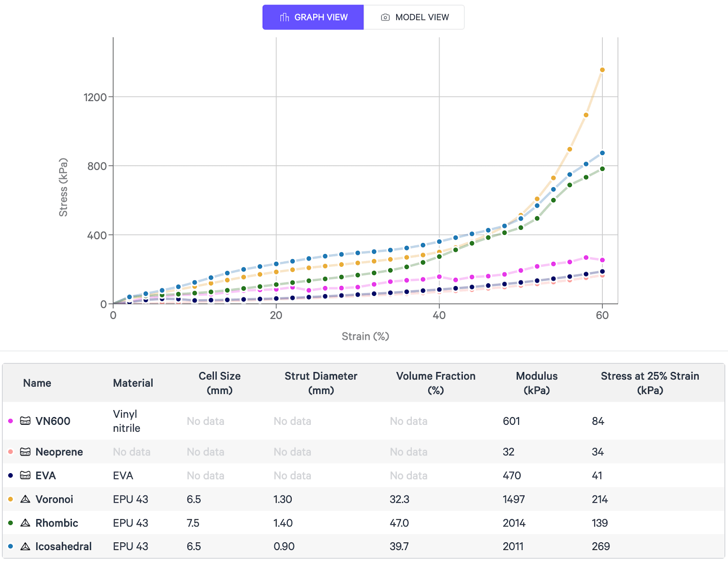Click the blue color dot for Icosahedral
Screen dimensions: 728x561
[x=10, y=546]
